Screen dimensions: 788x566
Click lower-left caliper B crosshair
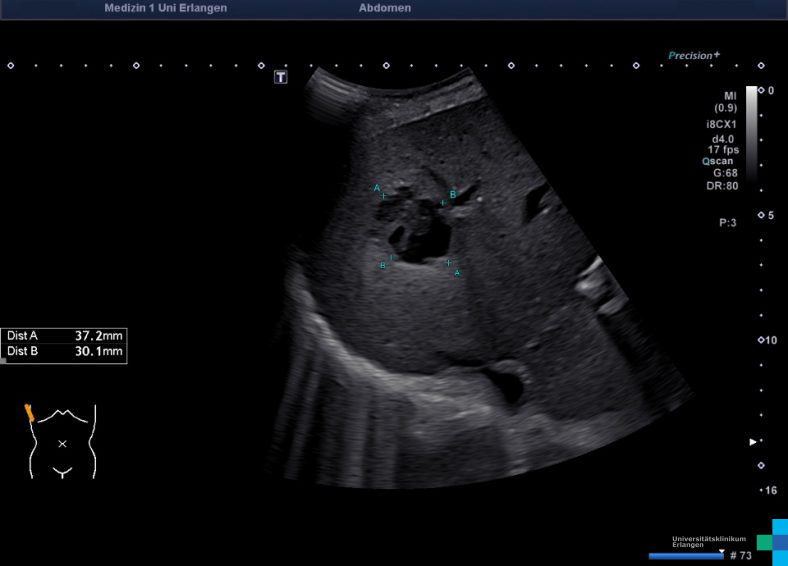392,258
